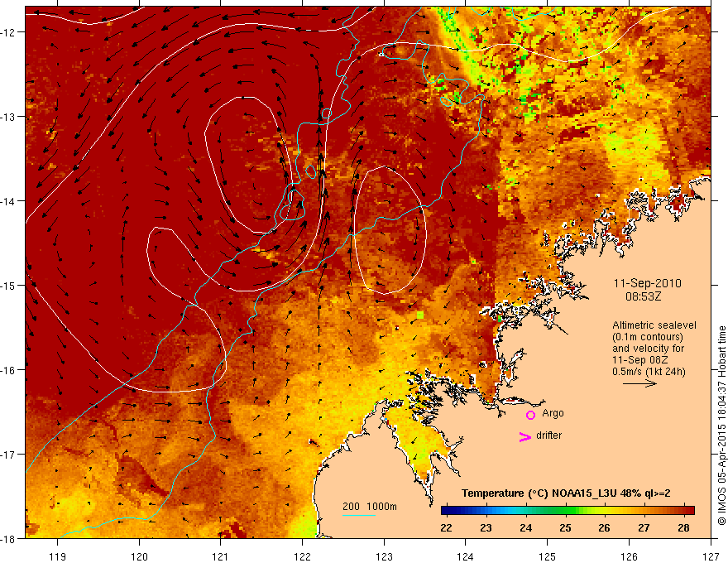The image size is (728, 563).
Task: Click the colorbar tick label 23
Action: (x=486, y=527)
